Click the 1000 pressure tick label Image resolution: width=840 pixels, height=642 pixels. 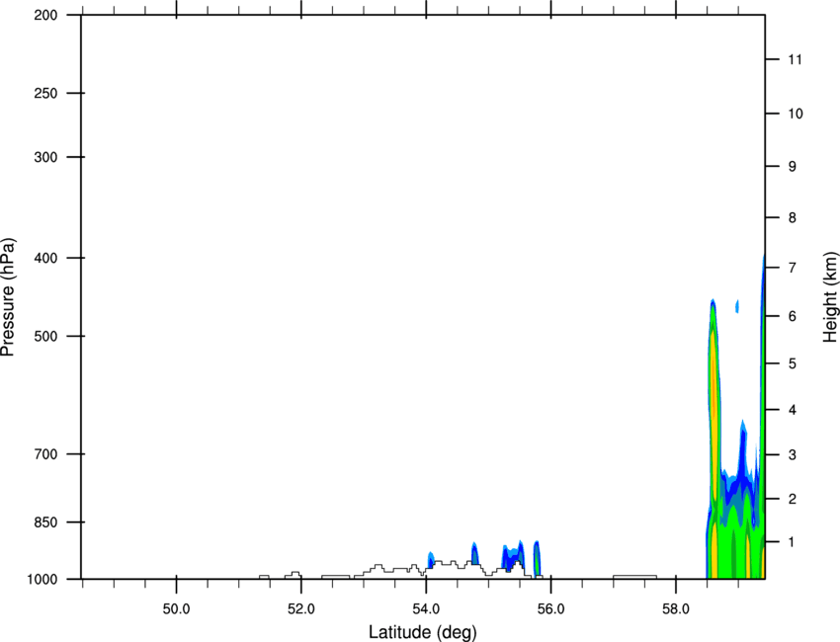tap(42, 580)
